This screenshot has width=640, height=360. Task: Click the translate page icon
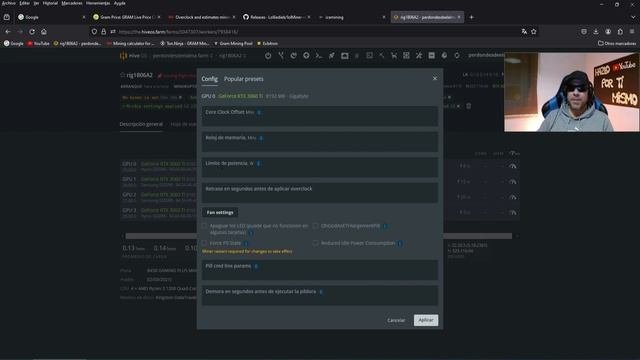[x=524, y=31]
